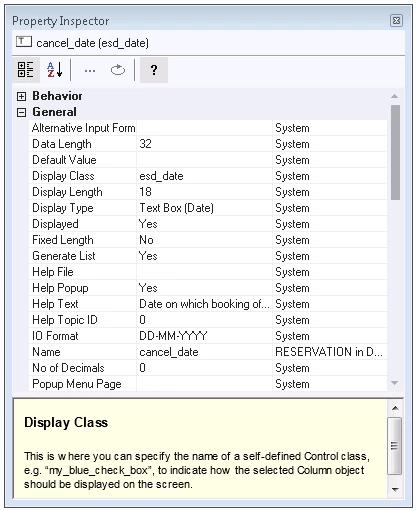416x511 pixels.
Task: Edit the Data Length value 32
Action: tap(204, 144)
